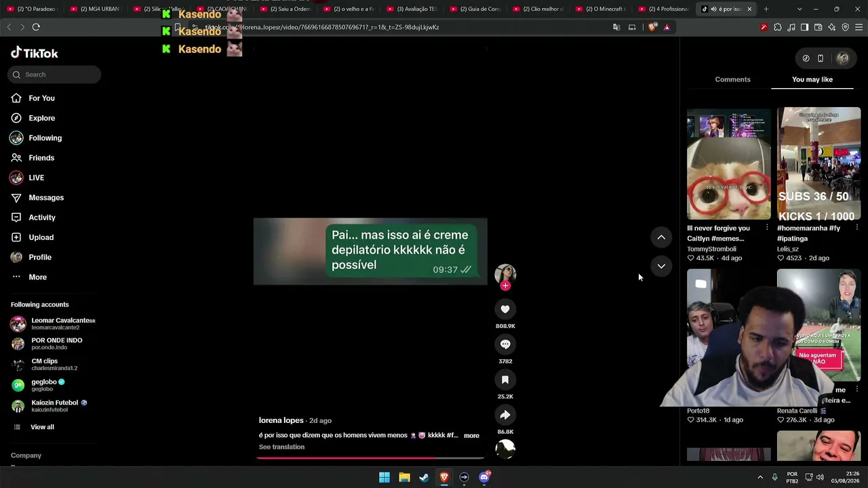868x488 pixels.
Task: Open the Windows Start menu
Action: tap(384, 477)
